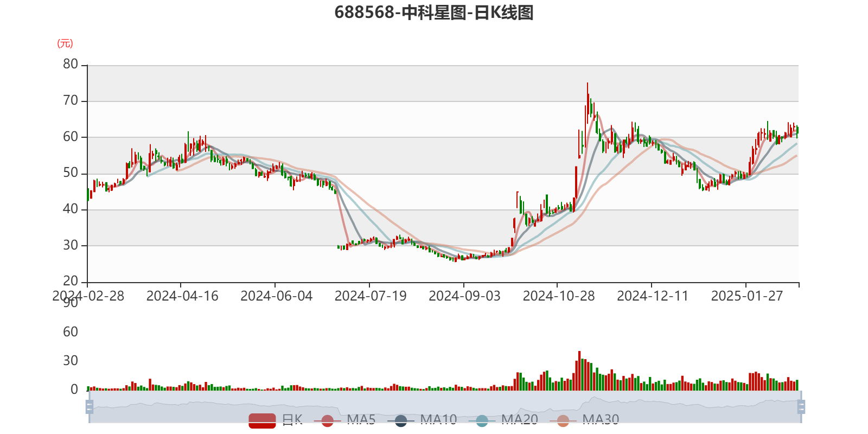Click the 70 price axis label

pyautogui.click(x=71, y=100)
